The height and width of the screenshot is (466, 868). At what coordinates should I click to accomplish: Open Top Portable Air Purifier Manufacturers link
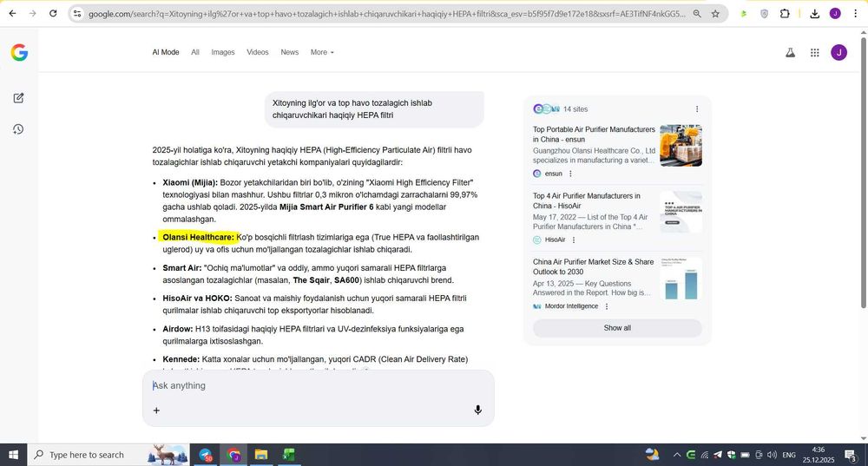click(x=594, y=134)
